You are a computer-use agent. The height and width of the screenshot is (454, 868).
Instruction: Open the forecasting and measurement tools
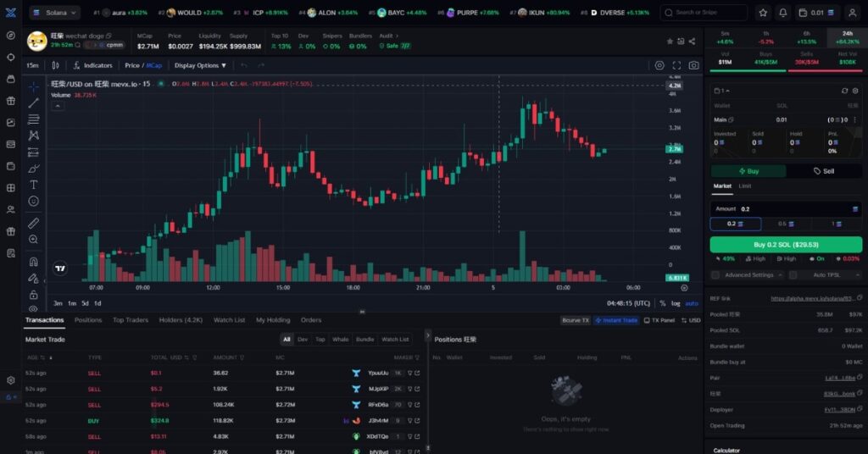tap(34, 152)
